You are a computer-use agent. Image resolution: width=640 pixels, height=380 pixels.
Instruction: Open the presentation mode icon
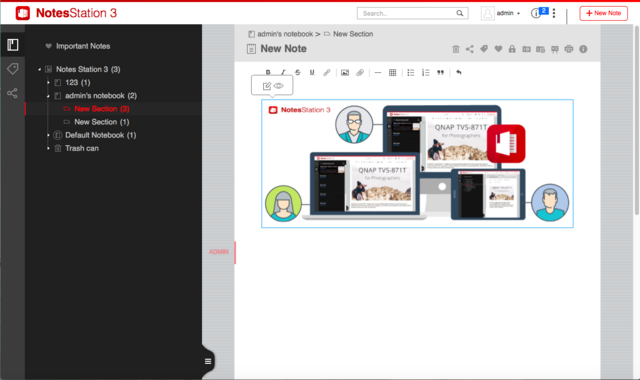(x=555, y=49)
